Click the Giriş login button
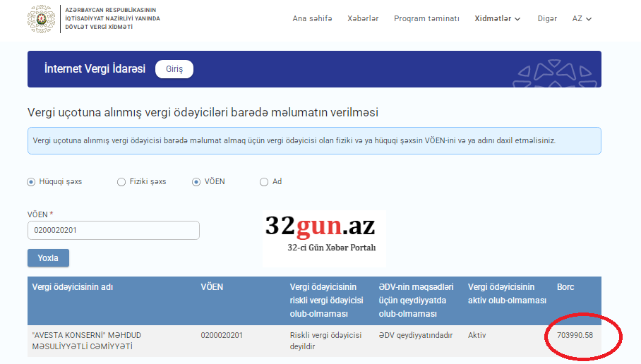This screenshot has height=364, width=641. point(174,69)
